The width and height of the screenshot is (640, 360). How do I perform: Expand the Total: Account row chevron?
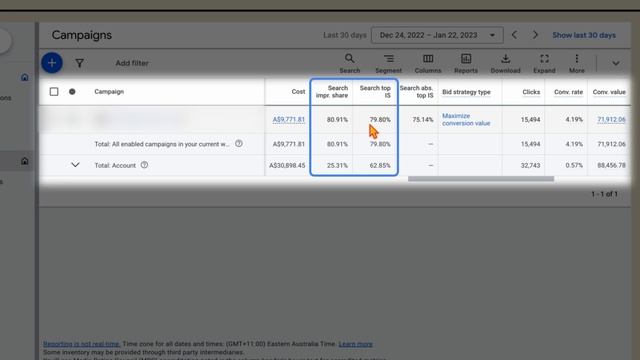tap(75, 165)
